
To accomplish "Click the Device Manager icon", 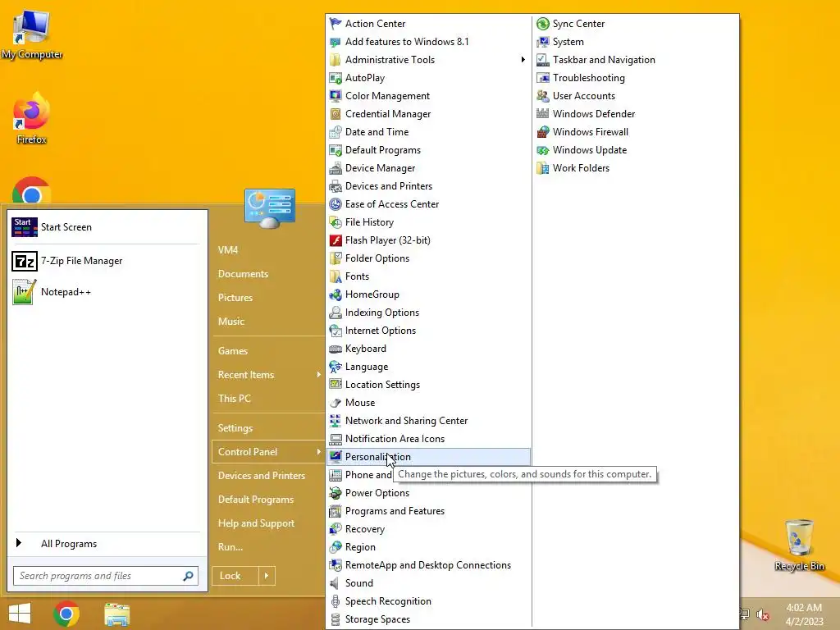I will [x=336, y=168].
